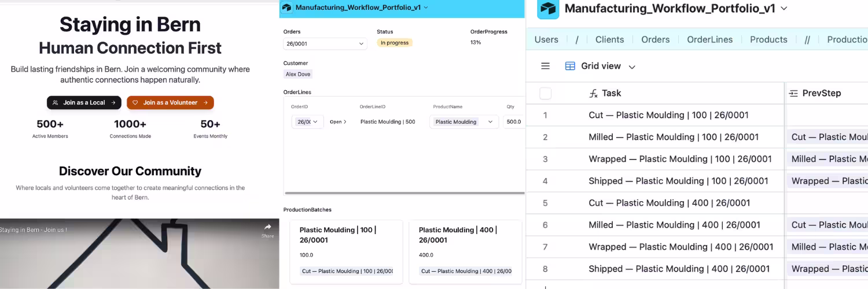Screen dimensions: 868x289
Task: Click the linked-record icon beside PrevStep
Action: [794, 93]
